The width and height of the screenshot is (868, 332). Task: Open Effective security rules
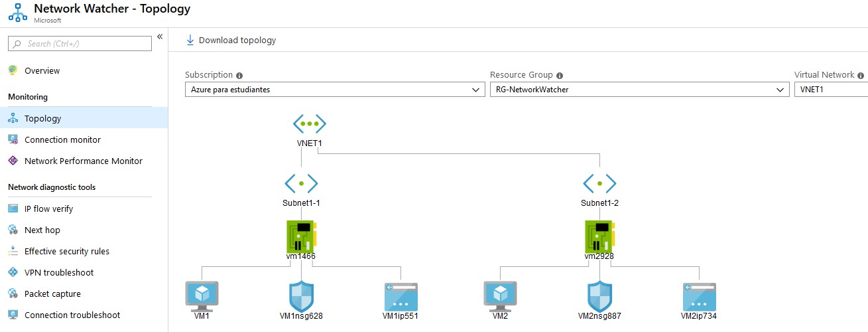click(84, 251)
